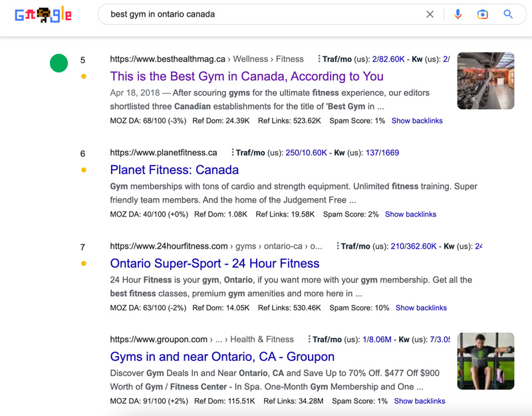The image size is (532, 416).
Task: Open 'Gyms in and near Ontario, CA - Groupon' result
Action: tap(222, 357)
